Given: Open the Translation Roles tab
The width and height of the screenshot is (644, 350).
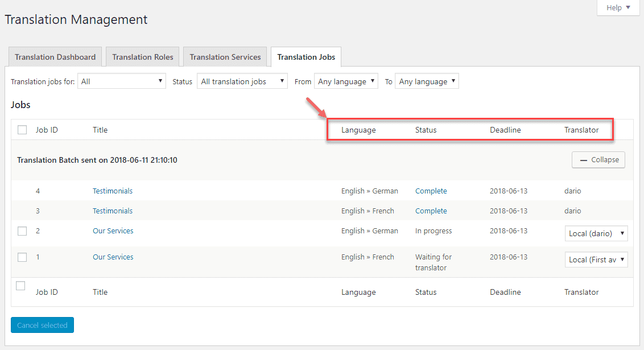Looking at the screenshot, I should (143, 57).
